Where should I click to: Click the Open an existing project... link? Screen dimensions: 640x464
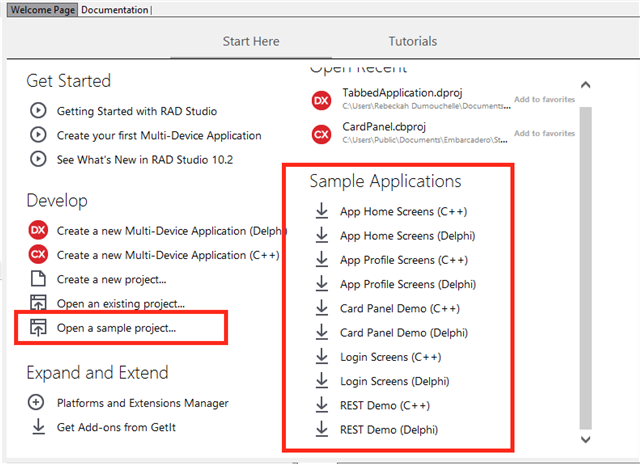point(121,304)
